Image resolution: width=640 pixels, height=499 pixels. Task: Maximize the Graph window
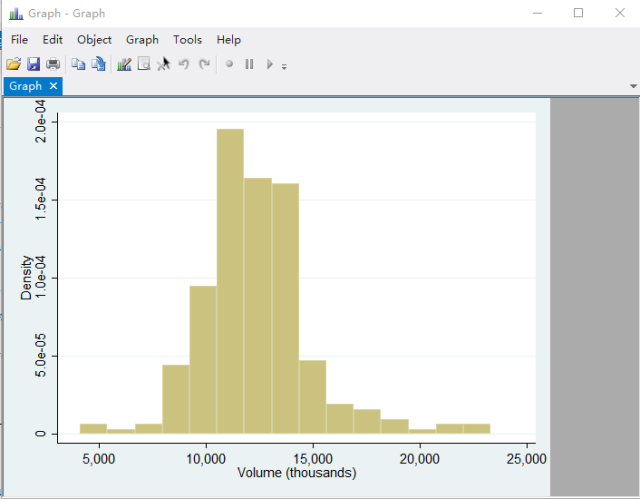(578, 13)
